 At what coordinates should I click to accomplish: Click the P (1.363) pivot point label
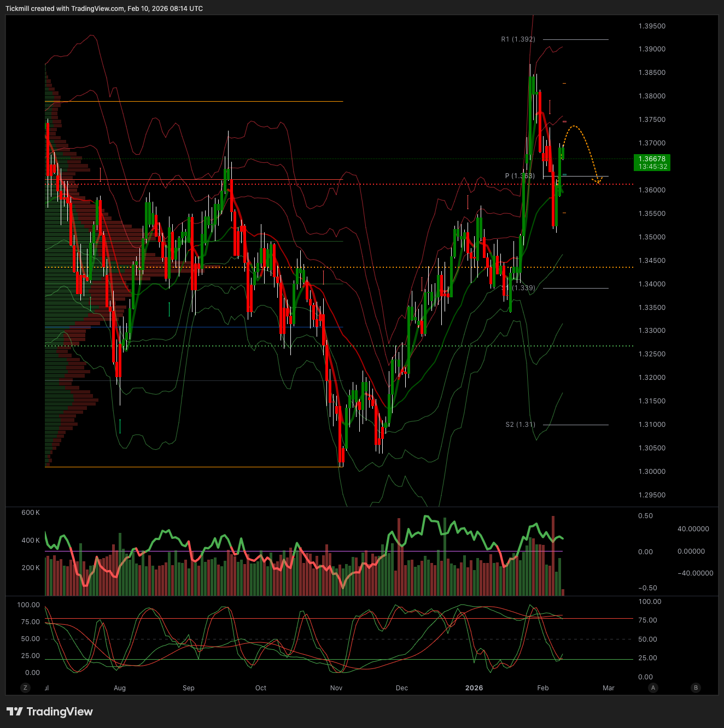pyautogui.click(x=519, y=176)
